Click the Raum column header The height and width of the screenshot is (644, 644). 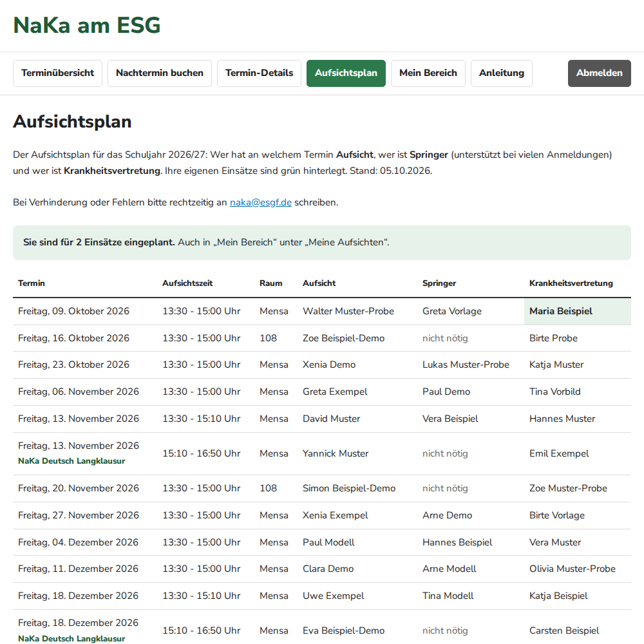pos(270,283)
